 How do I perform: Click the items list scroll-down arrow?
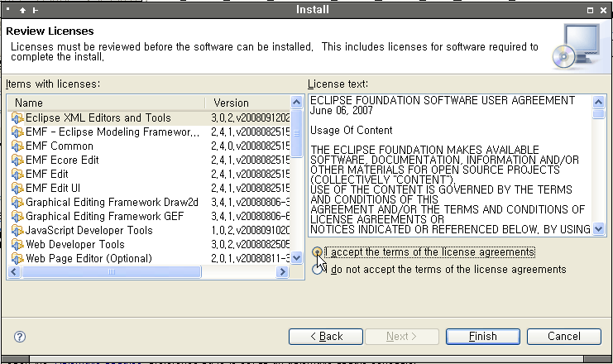coord(297,257)
